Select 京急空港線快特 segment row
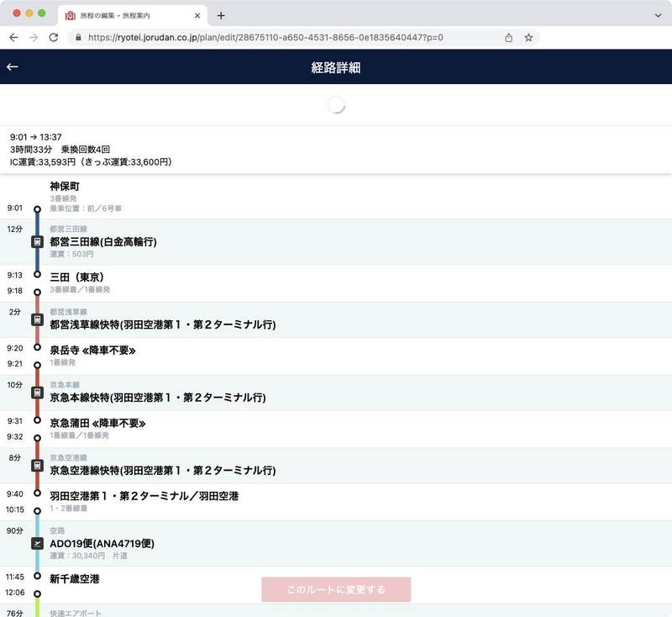Viewport: 672px width, 617px height. click(x=336, y=466)
